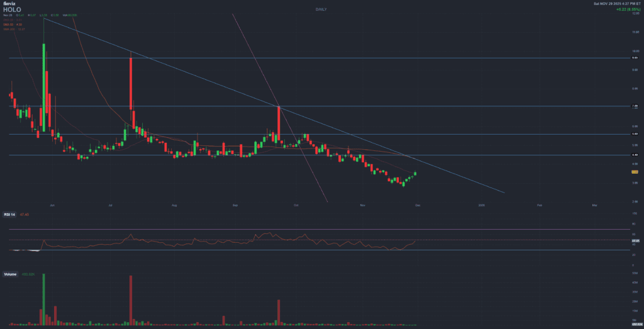The image size is (644, 329).
Task: Select the 7.09 horizontal line price tag
Action: [635, 106]
